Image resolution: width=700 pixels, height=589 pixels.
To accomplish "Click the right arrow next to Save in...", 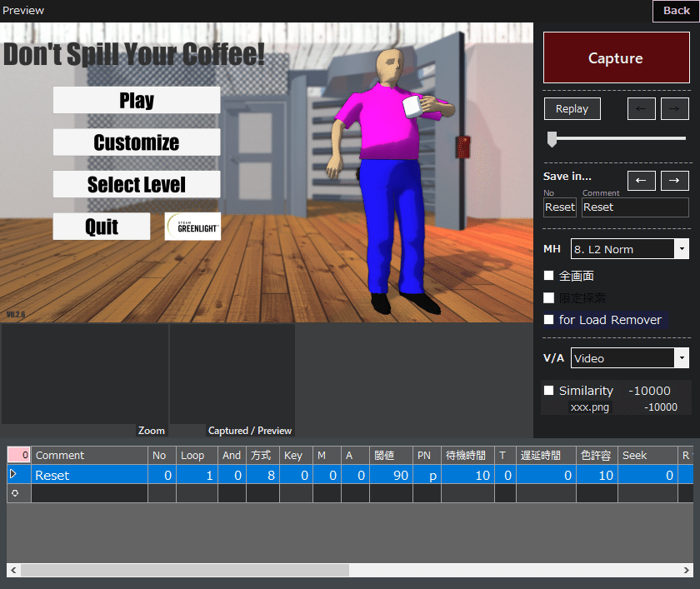I will point(674,181).
